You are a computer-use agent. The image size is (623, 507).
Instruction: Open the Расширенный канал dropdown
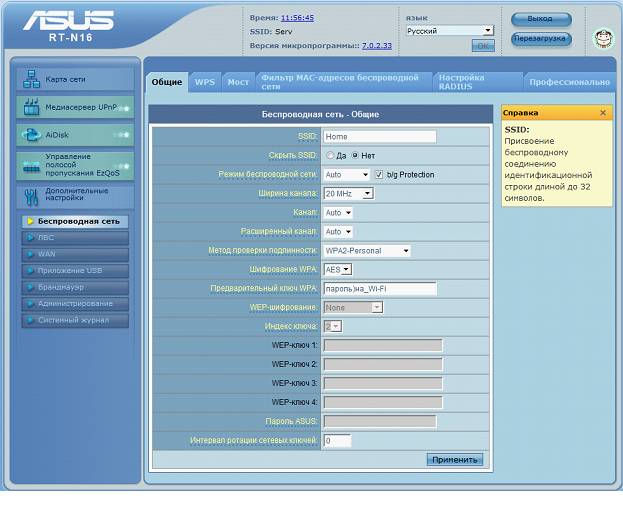tap(338, 232)
